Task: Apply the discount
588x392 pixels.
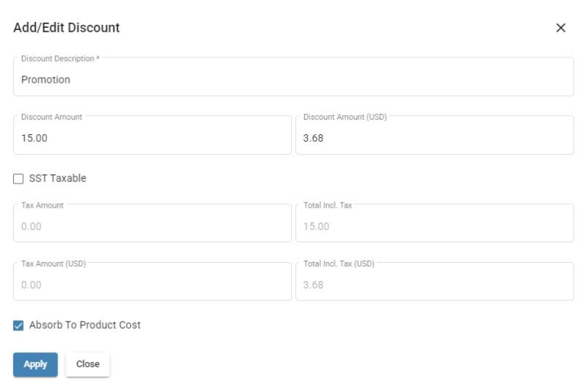Action: point(35,364)
